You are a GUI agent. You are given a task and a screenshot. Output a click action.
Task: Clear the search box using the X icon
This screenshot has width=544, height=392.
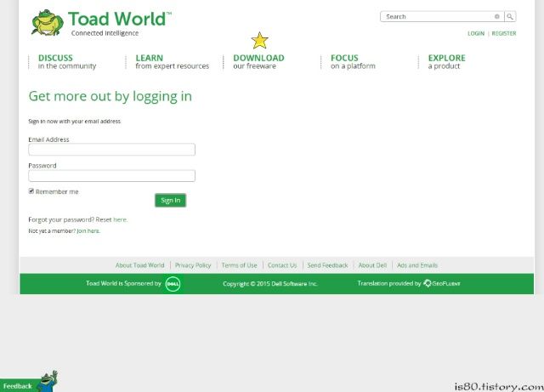point(496,16)
